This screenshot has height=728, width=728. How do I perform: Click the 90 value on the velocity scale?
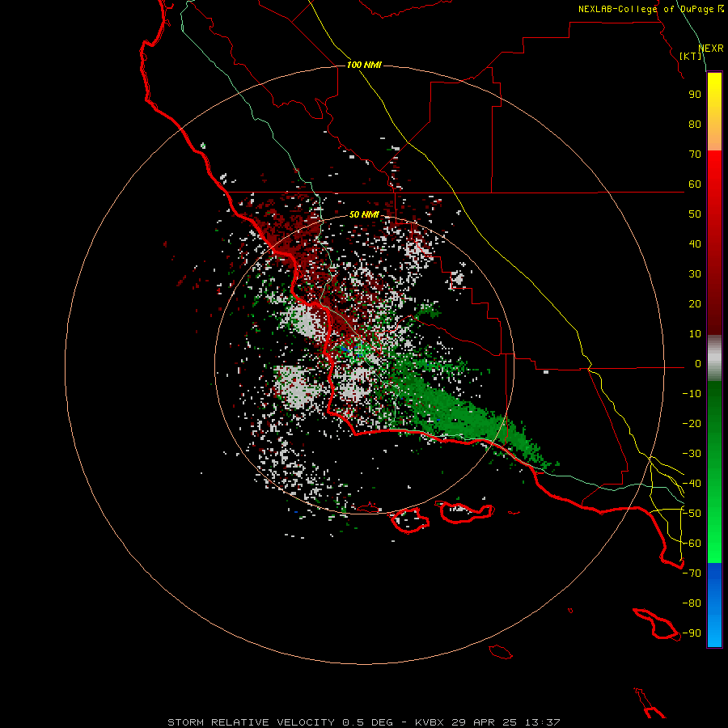pos(695,95)
